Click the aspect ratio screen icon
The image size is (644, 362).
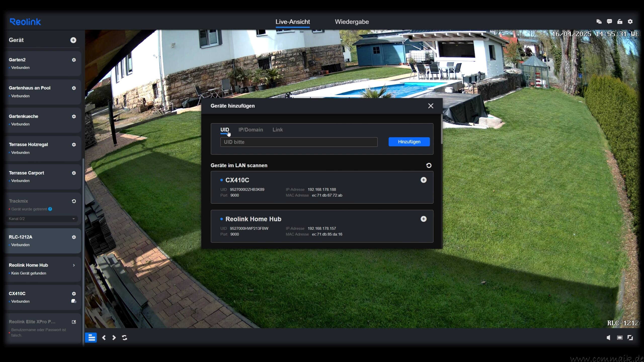620,338
